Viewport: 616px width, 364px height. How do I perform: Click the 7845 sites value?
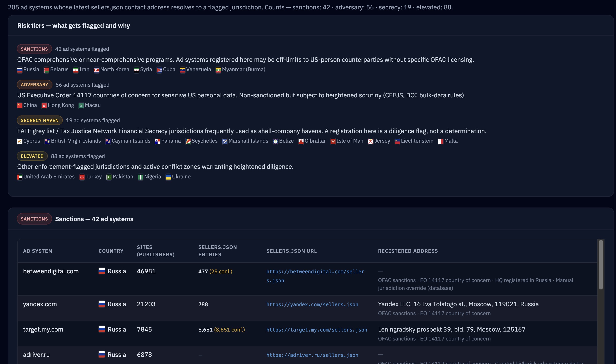click(x=144, y=330)
